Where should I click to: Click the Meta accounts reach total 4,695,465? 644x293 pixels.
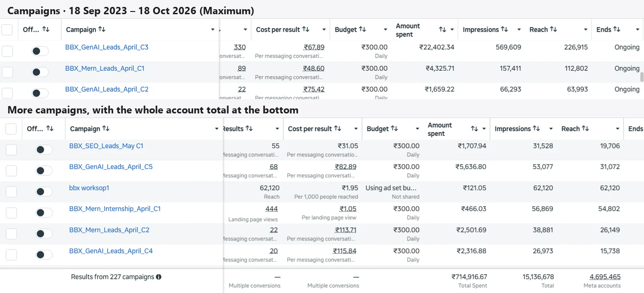tap(605, 277)
